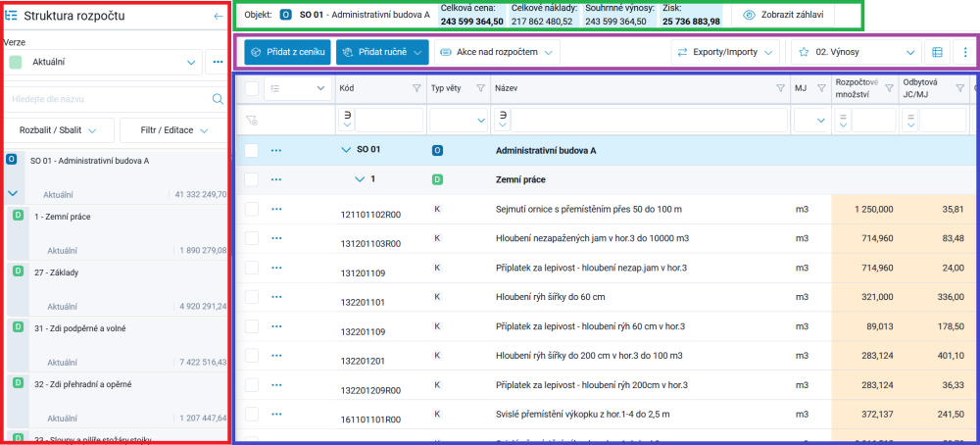Toggle the select-all checkbox in the table header
The height and width of the screenshot is (445, 980).
point(251,89)
